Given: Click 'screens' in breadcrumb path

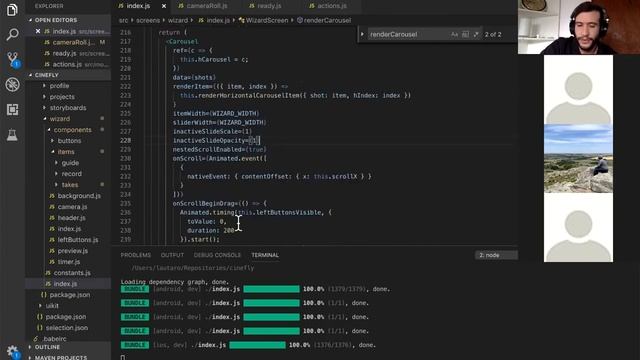Looking at the screenshot, I should coord(148,20).
